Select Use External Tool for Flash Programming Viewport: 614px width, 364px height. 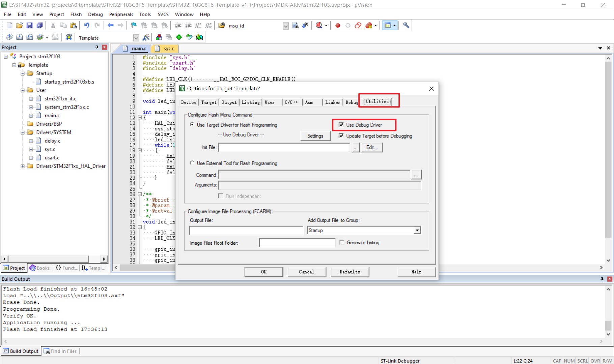click(192, 163)
